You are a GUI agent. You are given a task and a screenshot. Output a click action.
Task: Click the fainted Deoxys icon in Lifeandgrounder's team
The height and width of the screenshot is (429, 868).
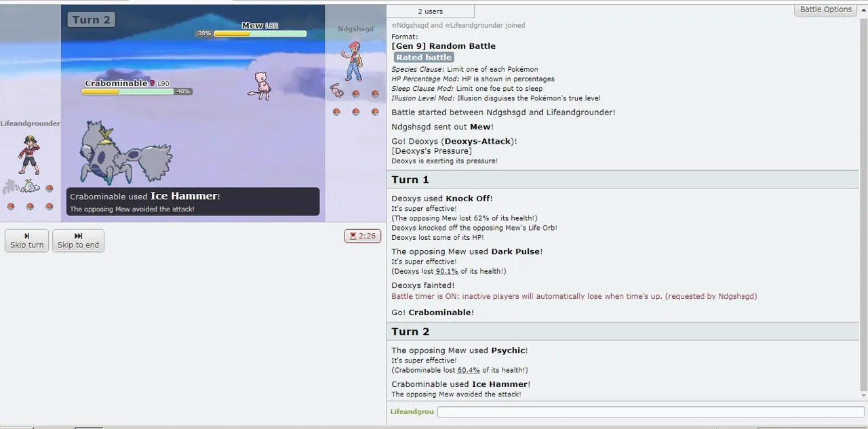(x=10, y=186)
